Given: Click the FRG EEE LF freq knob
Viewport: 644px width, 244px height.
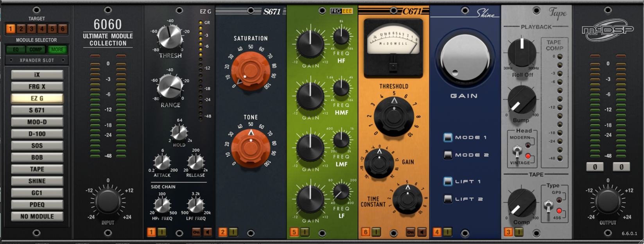Looking at the screenshot, I should [341, 191].
